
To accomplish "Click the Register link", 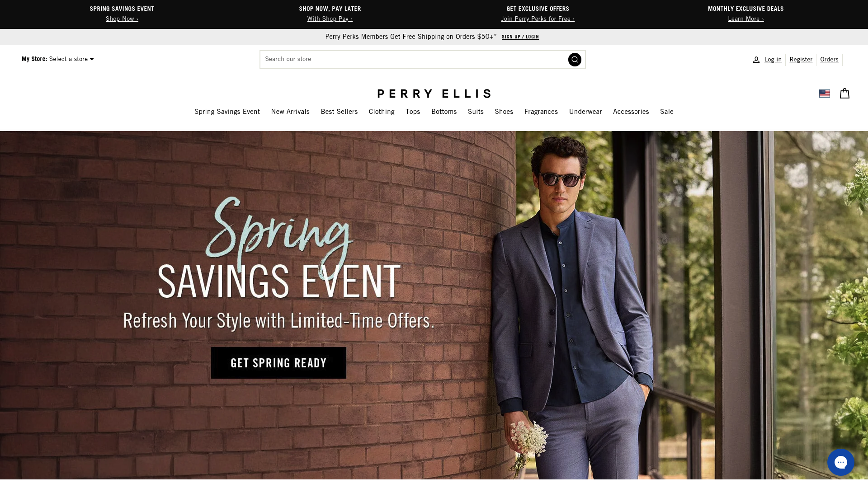I will (x=801, y=60).
